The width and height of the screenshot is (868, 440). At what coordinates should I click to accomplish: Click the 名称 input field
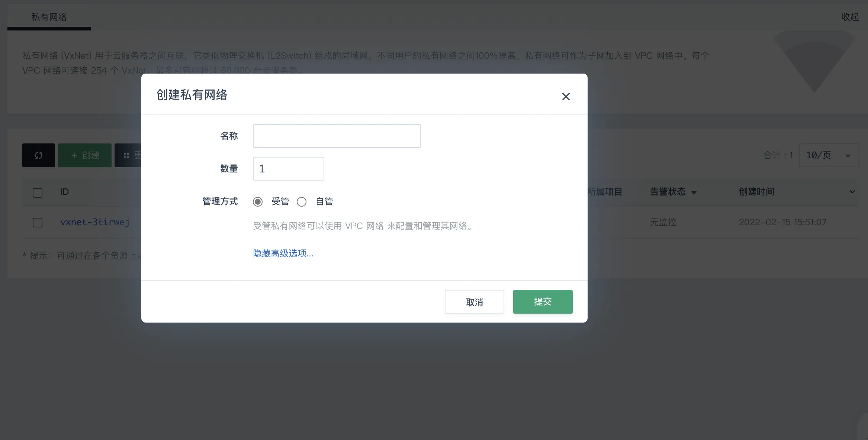tap(337, 136)
